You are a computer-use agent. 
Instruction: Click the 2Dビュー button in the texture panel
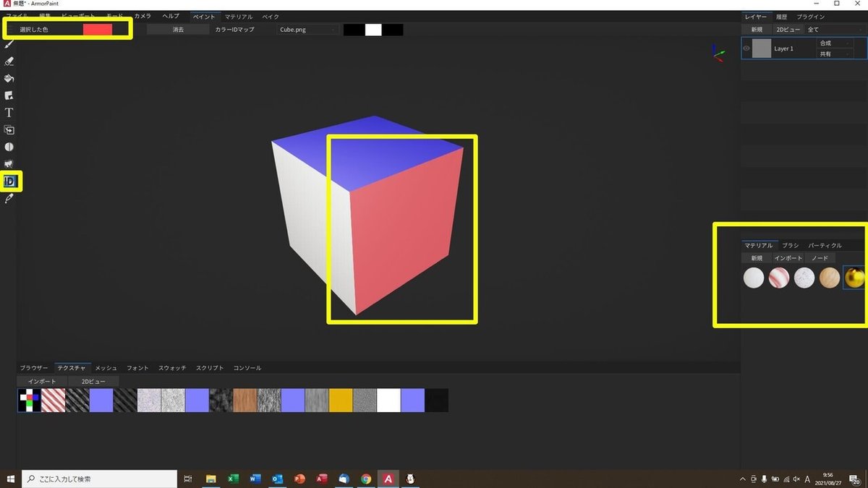tap(93, 381)
